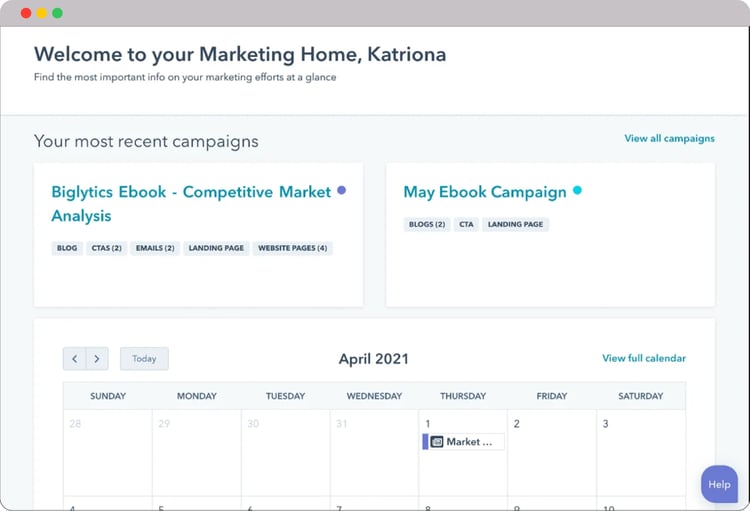Viewport: 750px width, 511px height.
Task: Click SUNDAY column header
Action: [x=108, y=396]
